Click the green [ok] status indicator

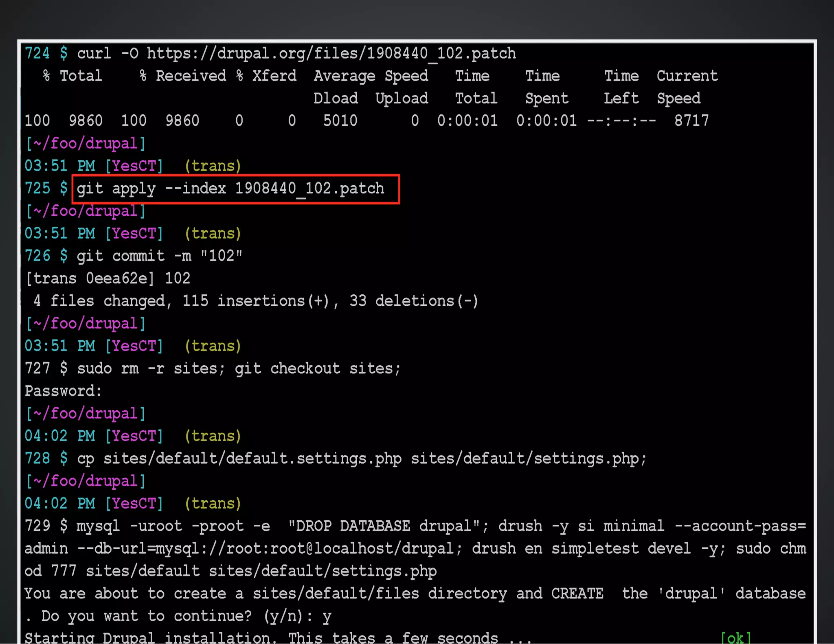tap(735, 637)
